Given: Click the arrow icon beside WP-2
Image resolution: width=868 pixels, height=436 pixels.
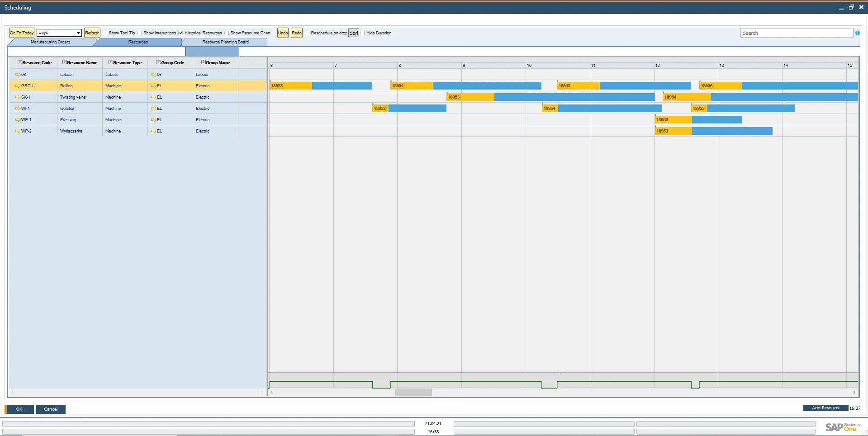Looking at the screenshot, I should pyautogui.click(x=18, y=131).
